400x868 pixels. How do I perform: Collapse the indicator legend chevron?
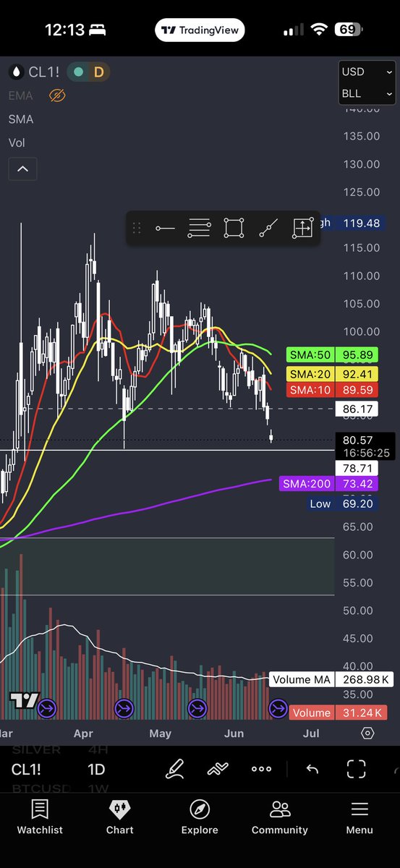tap(22, 169)
